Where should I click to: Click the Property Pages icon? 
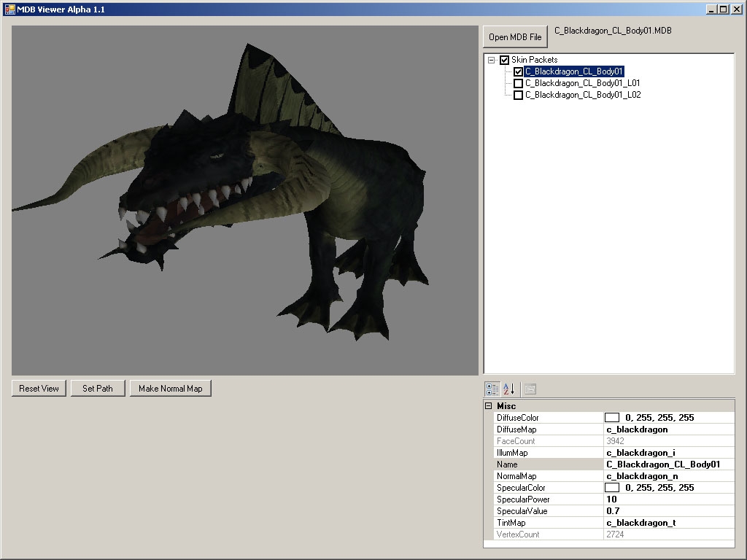(530, 389)
